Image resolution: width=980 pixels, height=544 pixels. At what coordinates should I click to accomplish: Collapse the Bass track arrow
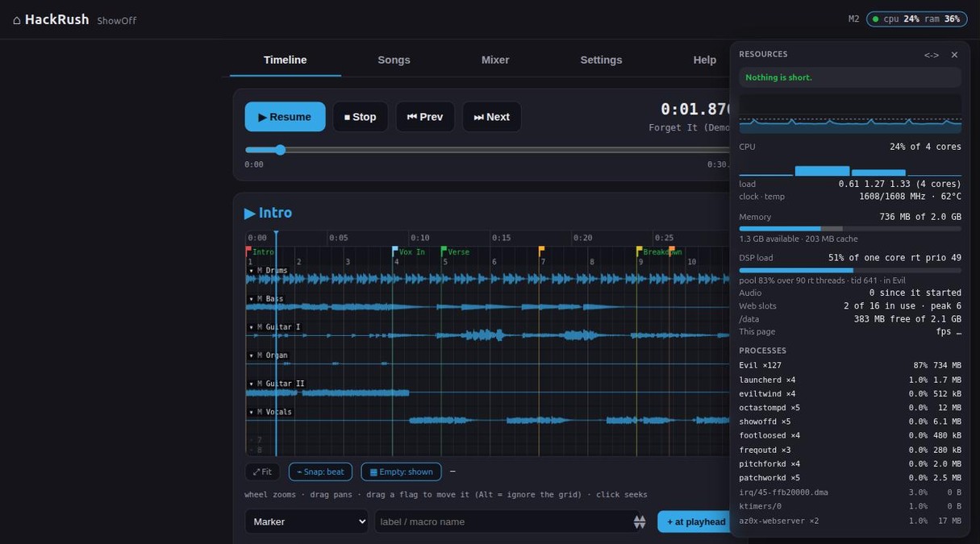pos(251,299)
